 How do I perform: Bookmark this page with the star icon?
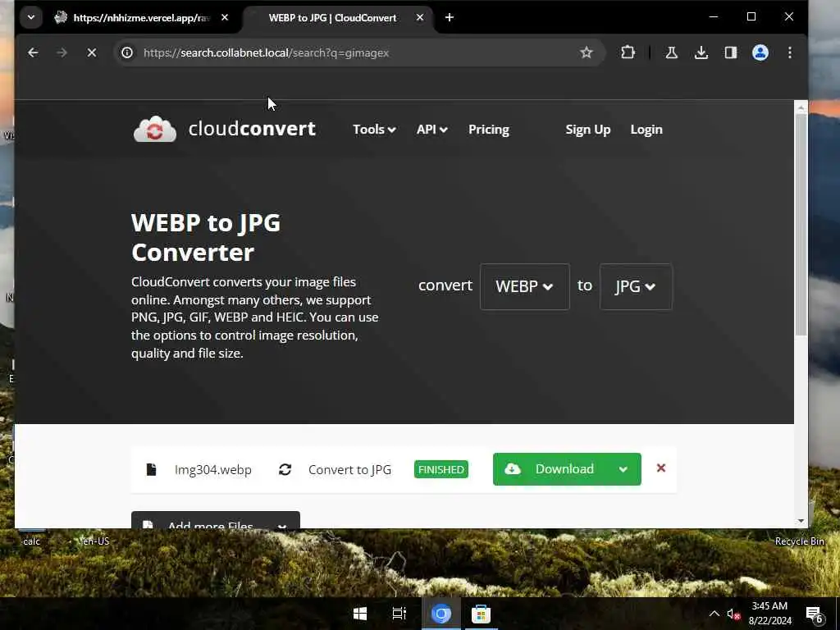tap(586, 52)
